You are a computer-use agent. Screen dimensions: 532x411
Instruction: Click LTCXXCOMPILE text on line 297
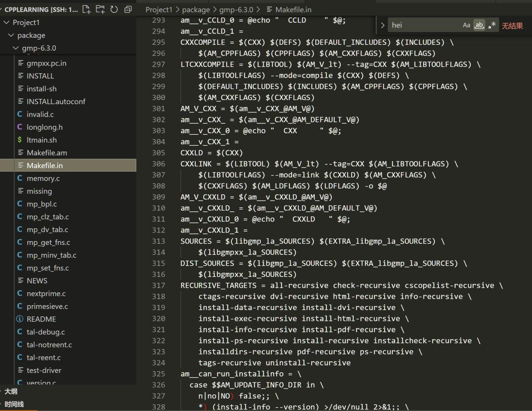(x=207, y=64)
